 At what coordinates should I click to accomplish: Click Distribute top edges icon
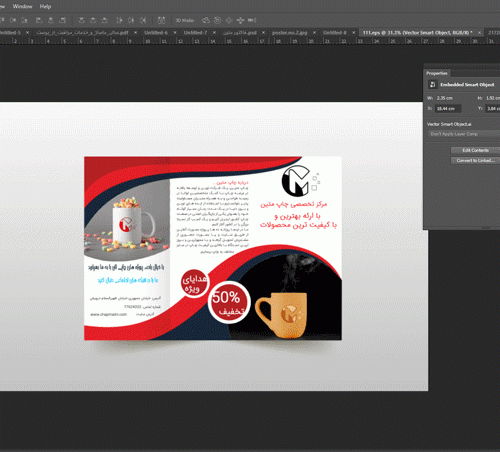(81, 20)
